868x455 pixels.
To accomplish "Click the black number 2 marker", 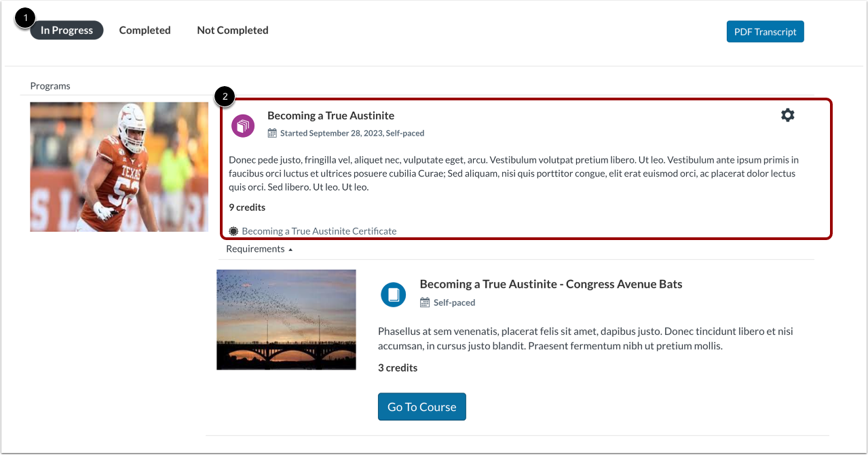I will [225, 97].
